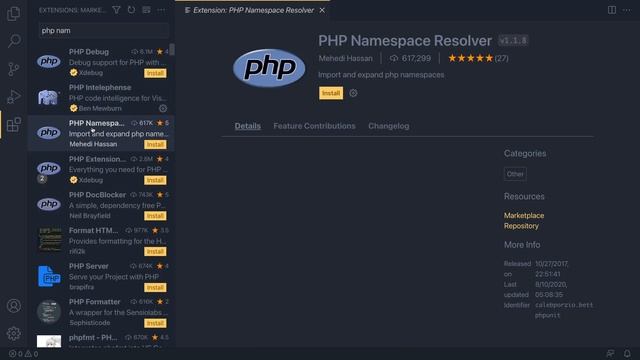The height and width of the screenshot is (360, 640).
Task: Select PHP Server list entry
Action: (101, 276)
